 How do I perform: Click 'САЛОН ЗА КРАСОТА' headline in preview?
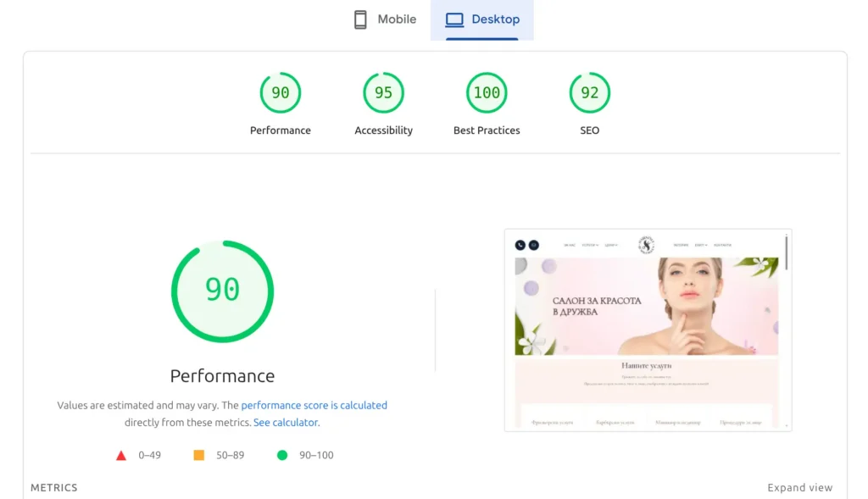coord(597,301)
